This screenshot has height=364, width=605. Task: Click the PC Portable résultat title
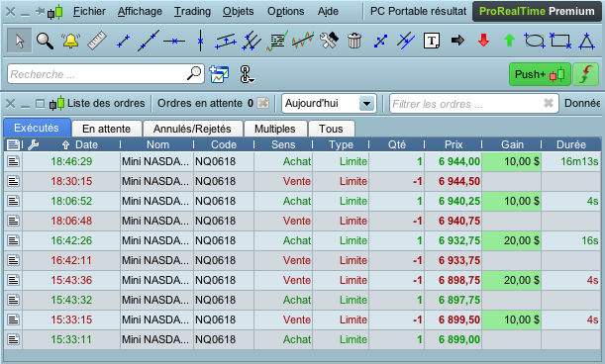click(x=418, y=11)
